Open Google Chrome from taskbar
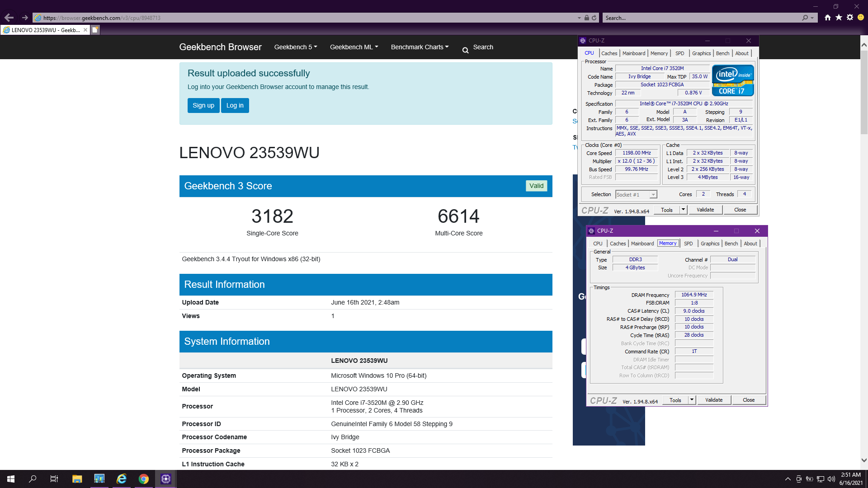868x488 pixels. coord(143,479)
